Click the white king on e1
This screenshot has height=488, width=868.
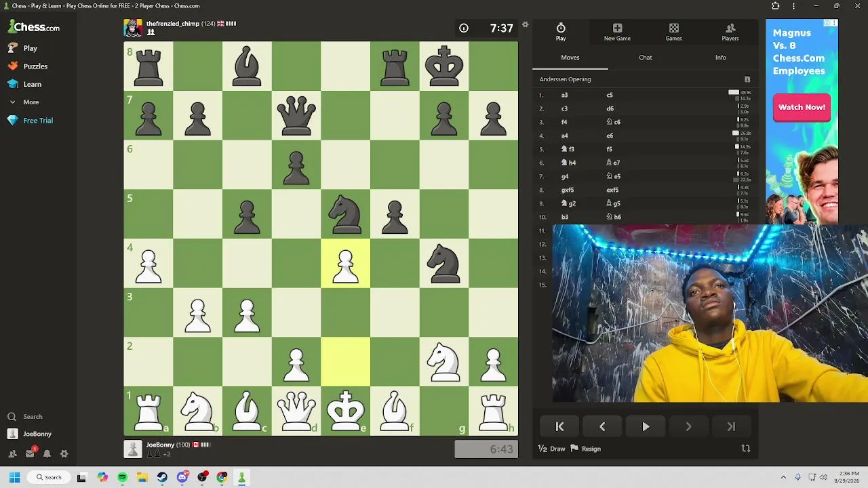[346, 411]
